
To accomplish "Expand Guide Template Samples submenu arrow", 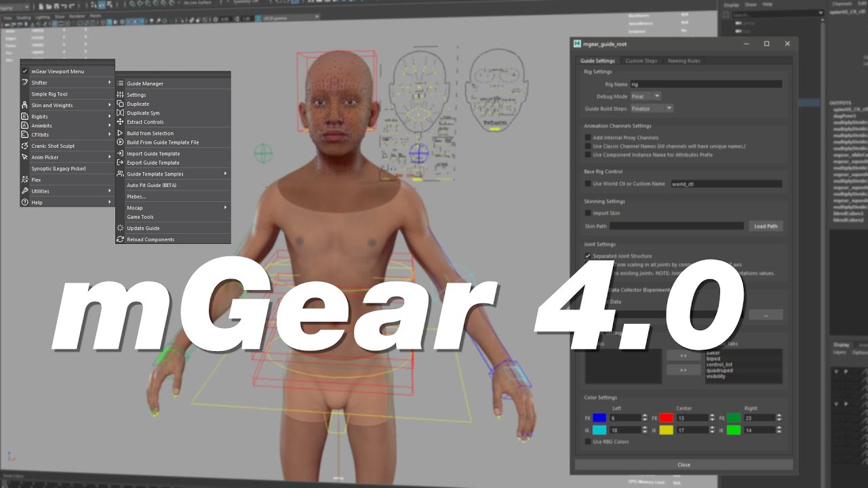I will [226, 174].
